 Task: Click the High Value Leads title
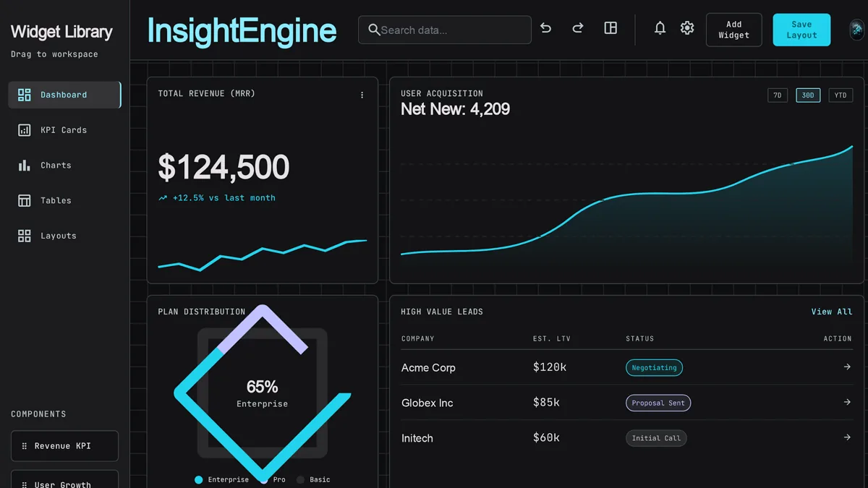[x=442, y=312]
